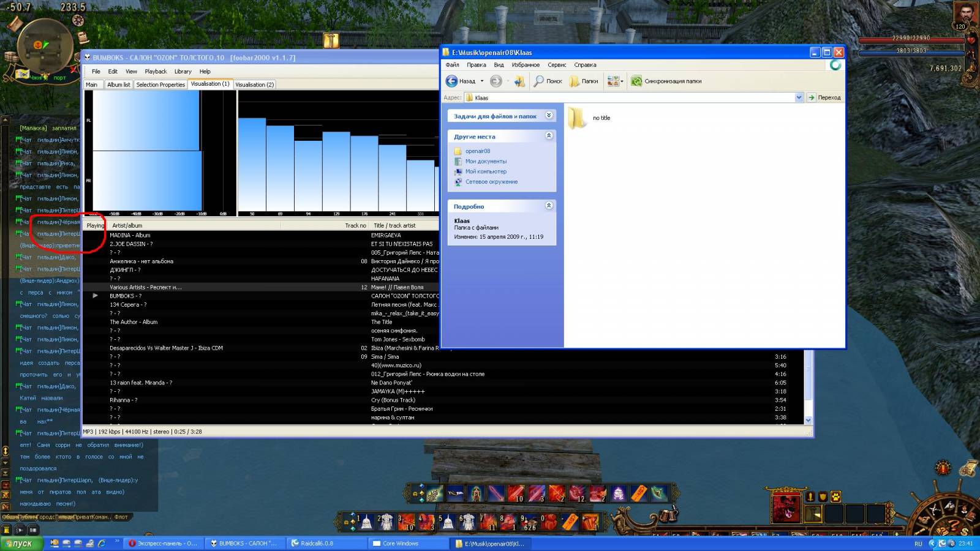Viewport: 980px width, 551px height.
Task: Click the 'Мои документы' link
Action: (x=486, y=162)
